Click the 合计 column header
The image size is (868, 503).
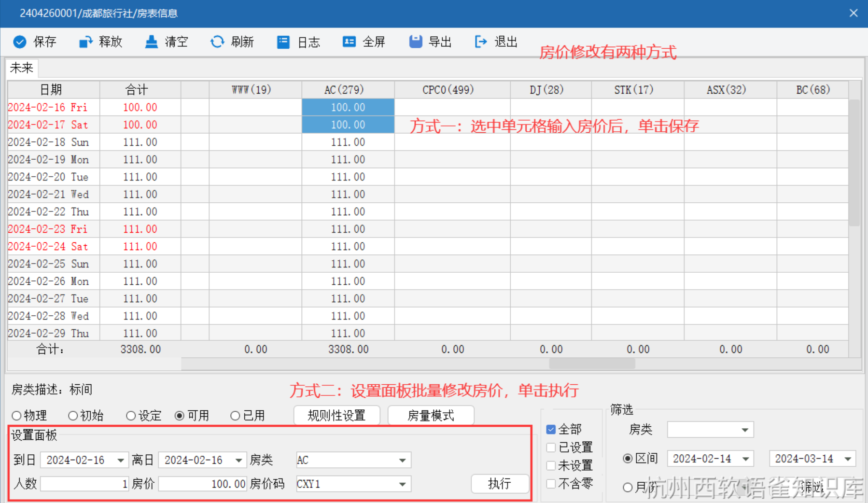click(x=140, y=90)
